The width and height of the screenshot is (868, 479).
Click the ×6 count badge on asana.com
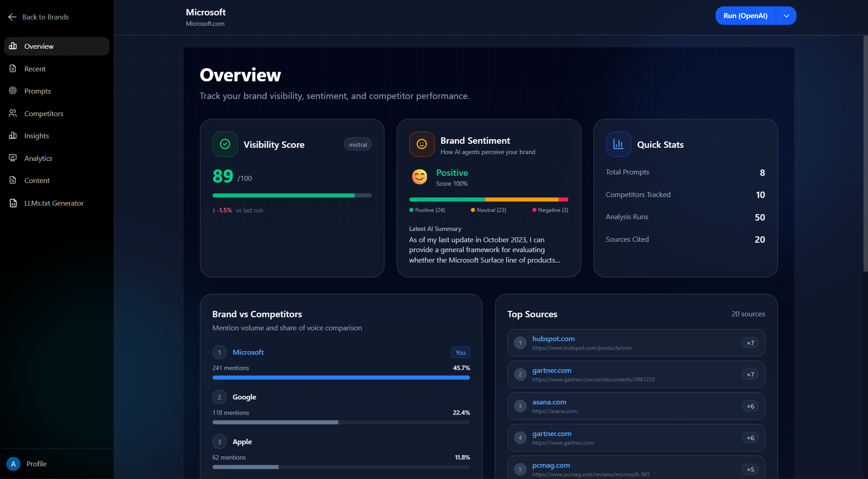[750, 406]
